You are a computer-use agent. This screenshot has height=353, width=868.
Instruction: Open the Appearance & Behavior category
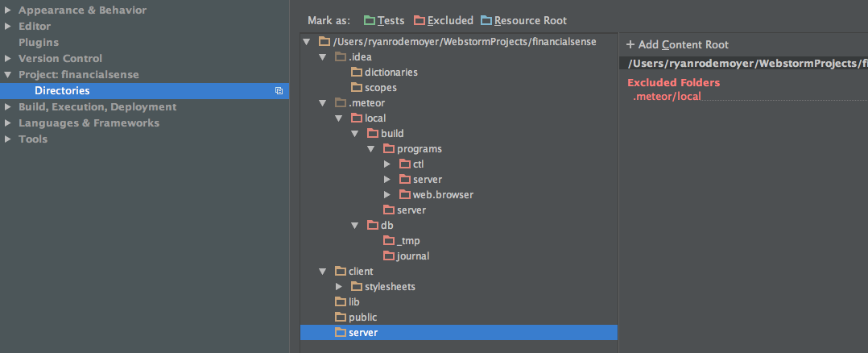pyautogui.click(x=82, y=10)
